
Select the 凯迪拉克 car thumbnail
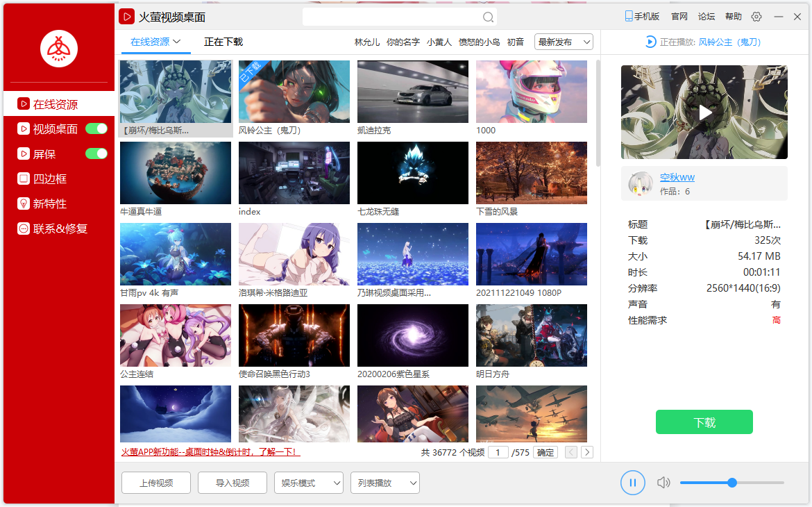coord(413,92)
